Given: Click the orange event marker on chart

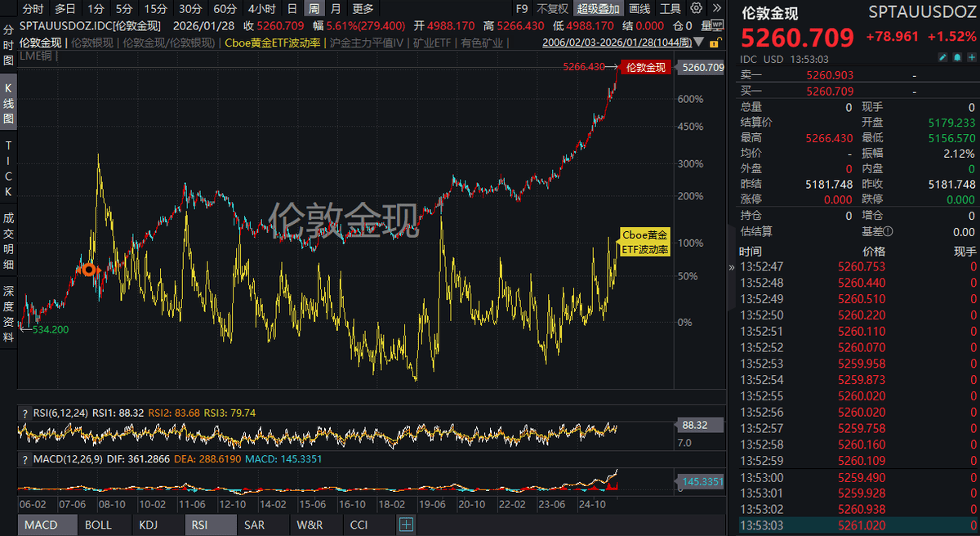Looking at the screenshot, I should tap(89, 270).
